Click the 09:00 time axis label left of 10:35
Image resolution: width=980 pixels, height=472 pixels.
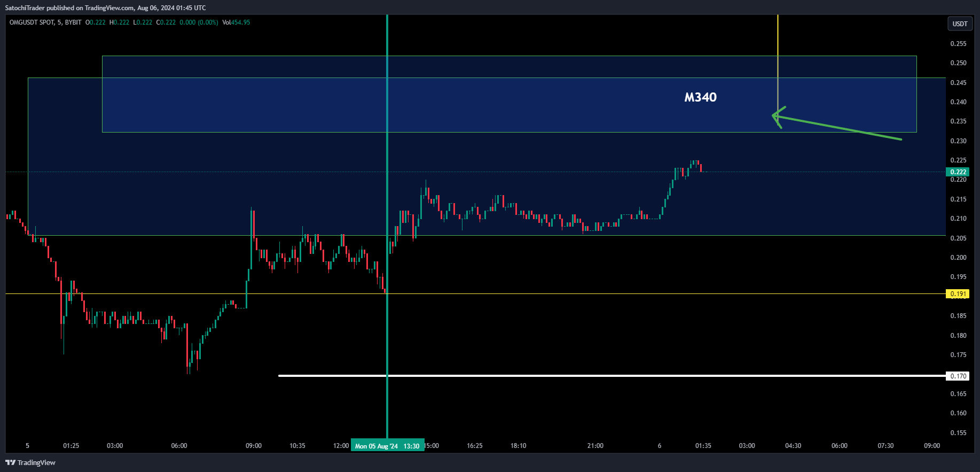point(254,446)
